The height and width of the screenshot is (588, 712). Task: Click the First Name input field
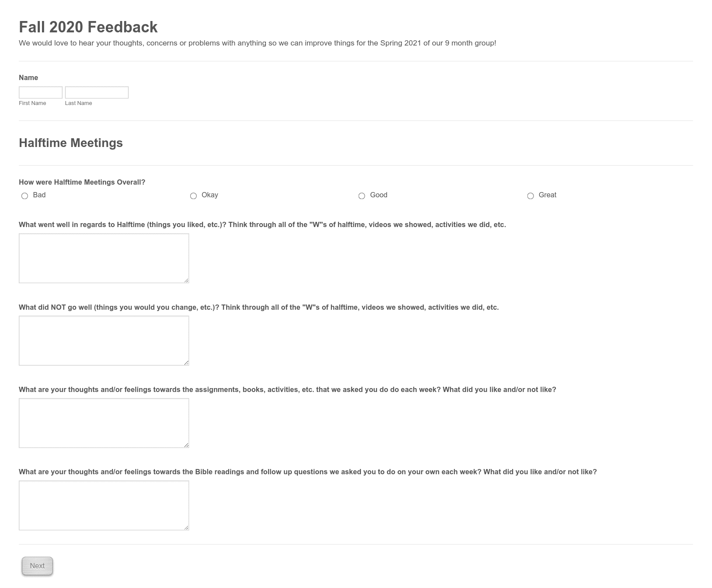click(x=41, y=92)
